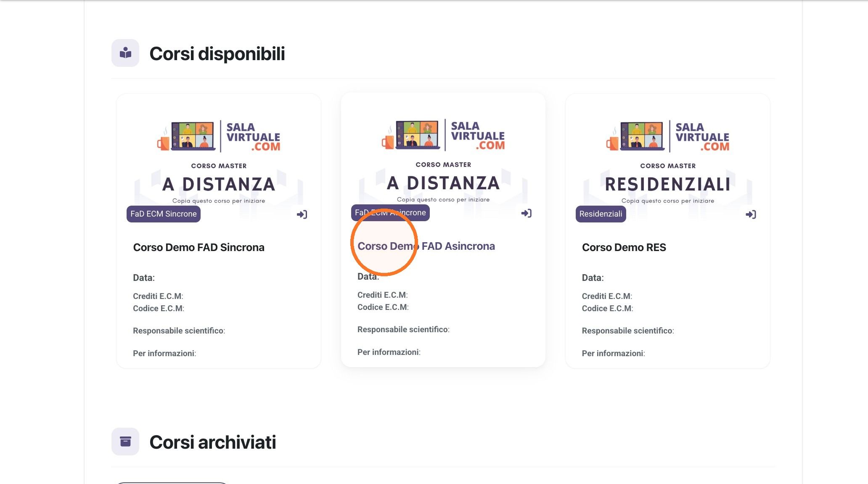
Task: Click Responsabile scientifico in FAD Asincrona card
Action: (404, 329)
